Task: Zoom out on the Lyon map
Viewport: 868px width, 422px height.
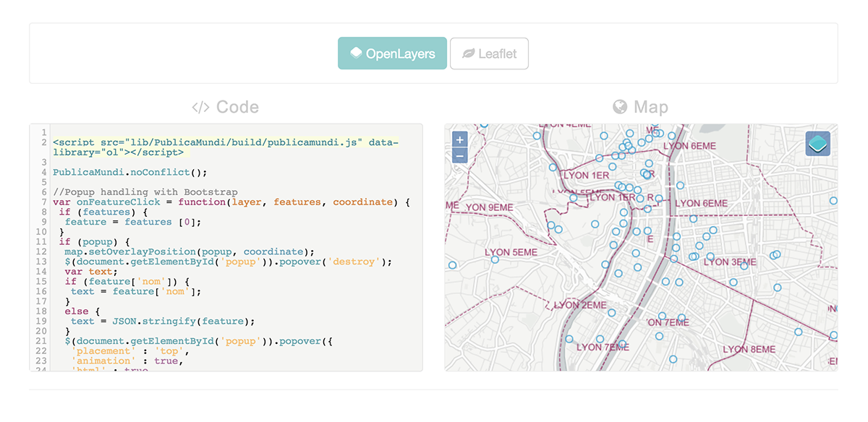Action: click(460, 155)
